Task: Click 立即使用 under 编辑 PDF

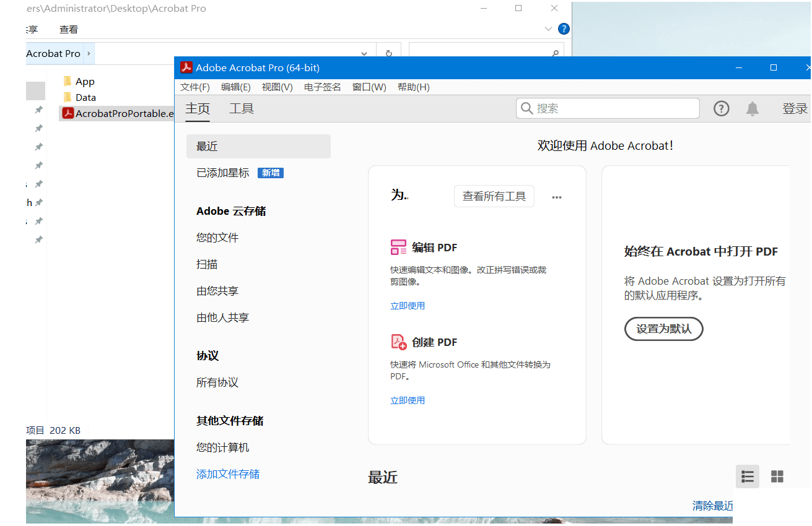Action: tap(408, 306)
